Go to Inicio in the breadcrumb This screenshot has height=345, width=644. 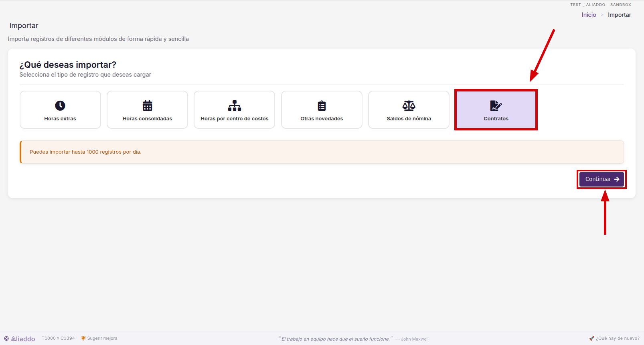point(589,15)
